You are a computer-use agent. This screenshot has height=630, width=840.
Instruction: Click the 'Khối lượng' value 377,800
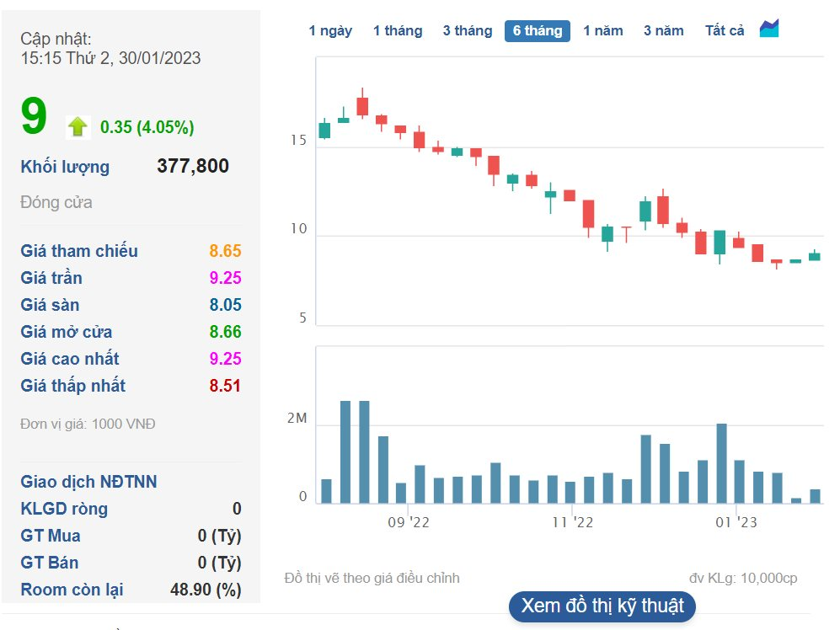click(193, 167)
